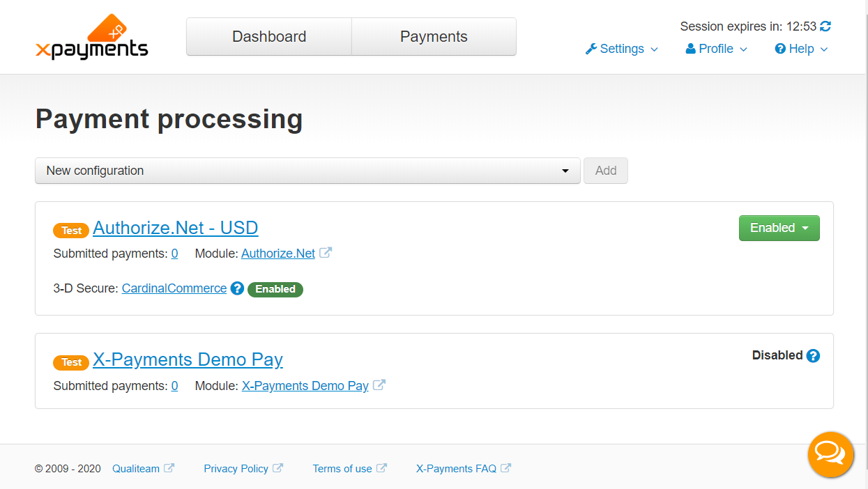Viewport: 868px width, 489px height.
Task: Open the Profile dropdown menu
Action: (716, 49)
